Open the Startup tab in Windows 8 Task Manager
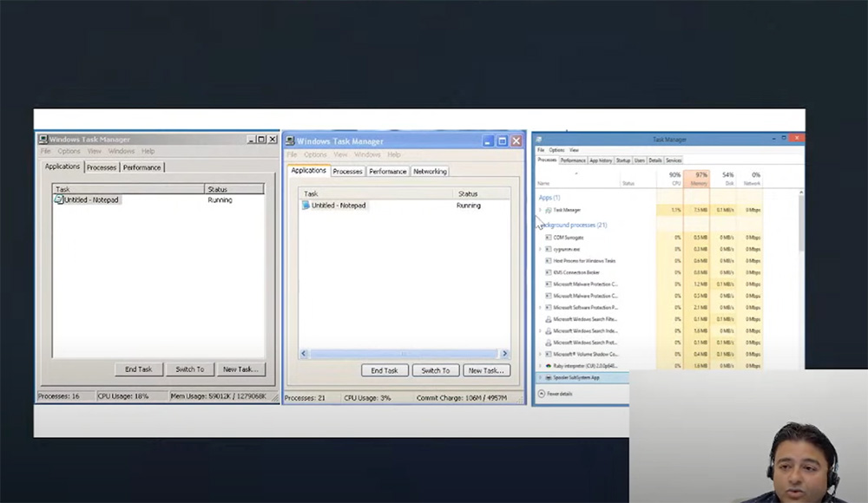 click(x=623, y=160)
